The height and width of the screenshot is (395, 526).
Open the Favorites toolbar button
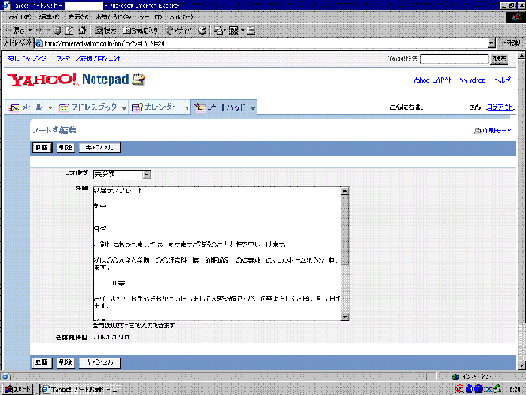(140, 31)
